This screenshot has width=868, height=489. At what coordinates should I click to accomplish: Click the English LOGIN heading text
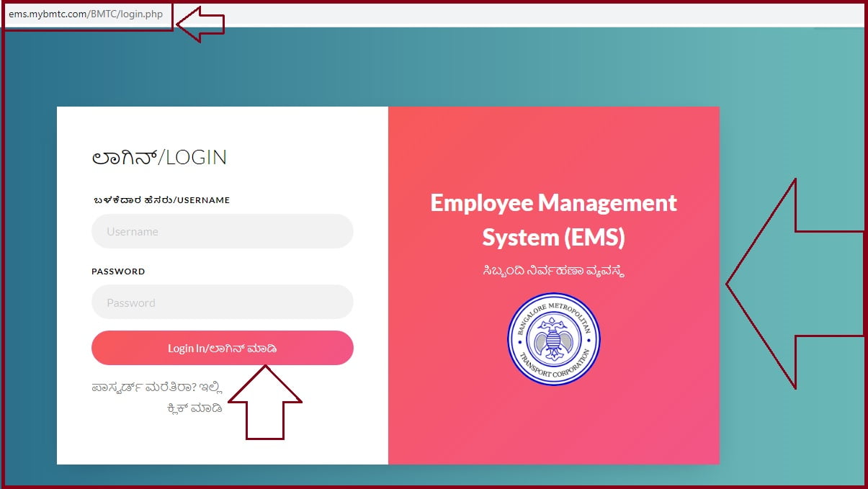(196, 157)
